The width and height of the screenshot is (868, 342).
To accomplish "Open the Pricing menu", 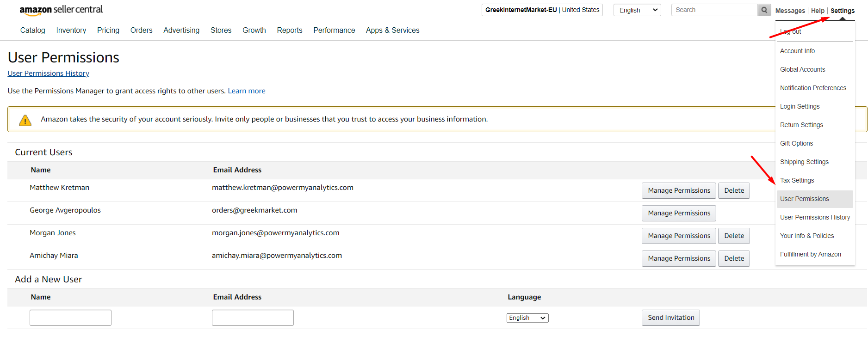I will [x=108, y=30].
